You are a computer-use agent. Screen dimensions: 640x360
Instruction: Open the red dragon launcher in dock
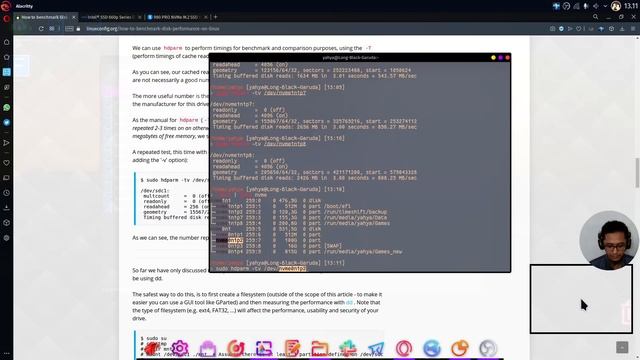click(152, 348)
